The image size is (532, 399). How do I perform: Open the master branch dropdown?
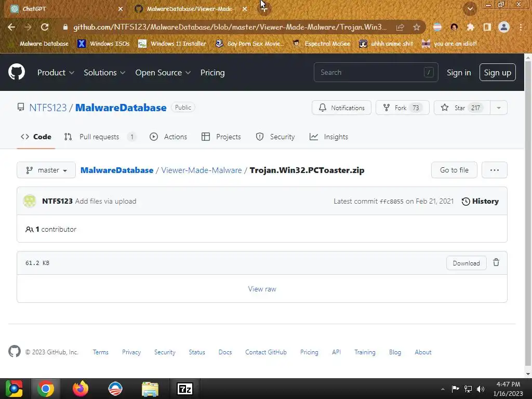[46, 170]
